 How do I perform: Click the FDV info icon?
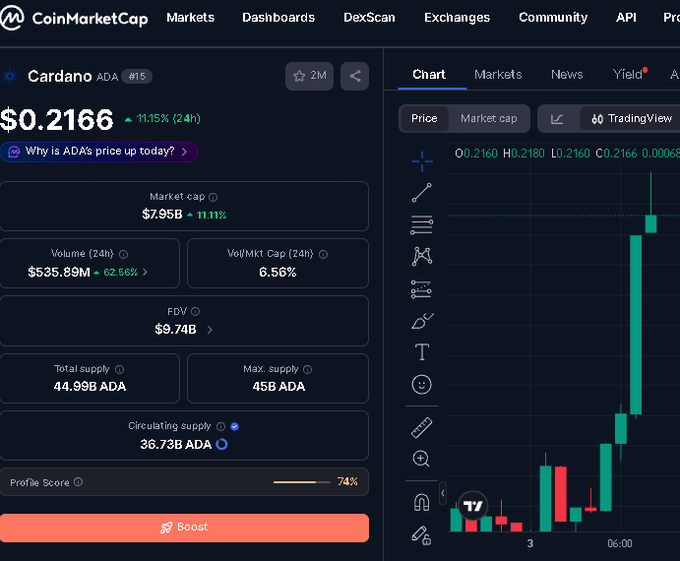click(195, 311)
